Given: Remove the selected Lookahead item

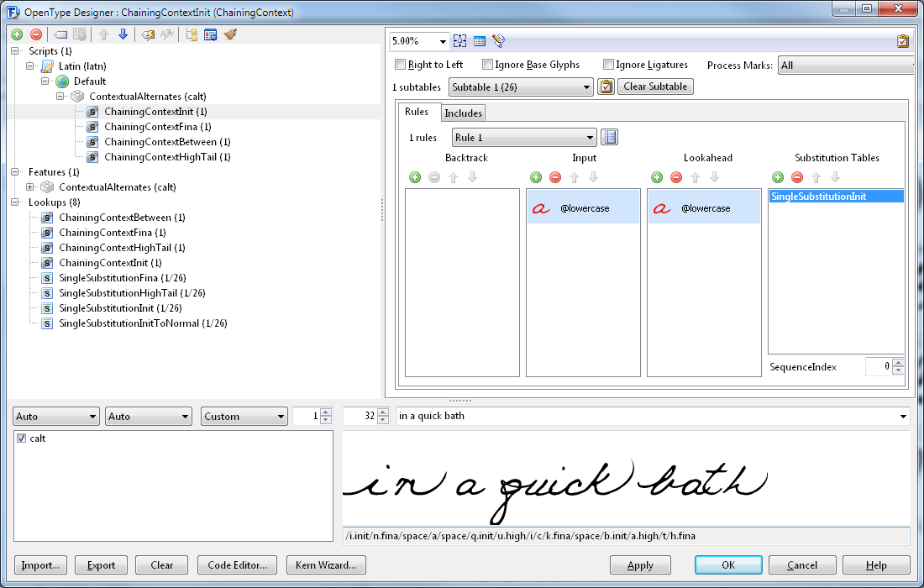Looking at the screenshot, I should tap(676, 177).
